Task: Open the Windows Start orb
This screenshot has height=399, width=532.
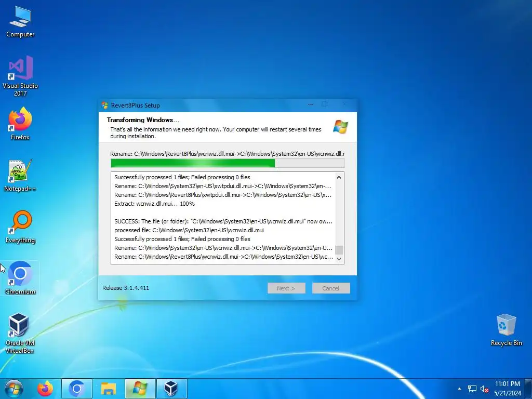Action: coord(14,389)
